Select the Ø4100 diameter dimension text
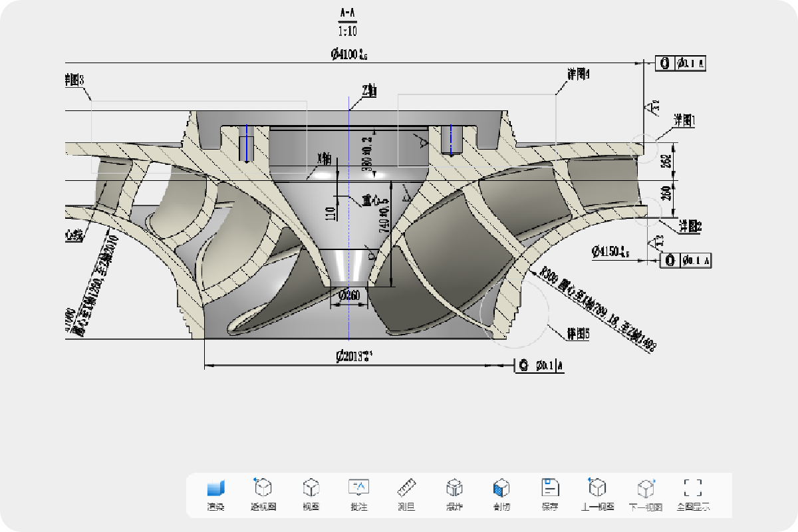Image resolution: width=798 pixels, height=532 pixels. pyautogui.click(x=348, y=55)
